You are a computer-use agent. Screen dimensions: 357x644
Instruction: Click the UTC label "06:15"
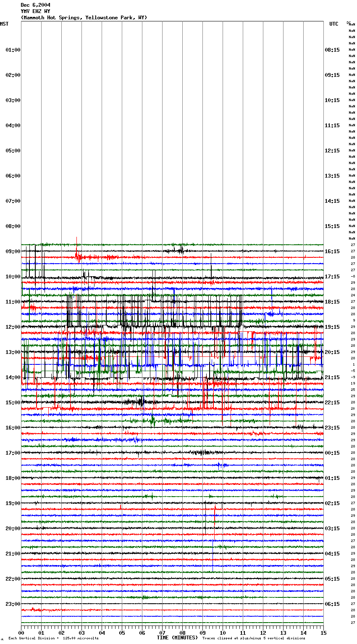click(332, 604)
